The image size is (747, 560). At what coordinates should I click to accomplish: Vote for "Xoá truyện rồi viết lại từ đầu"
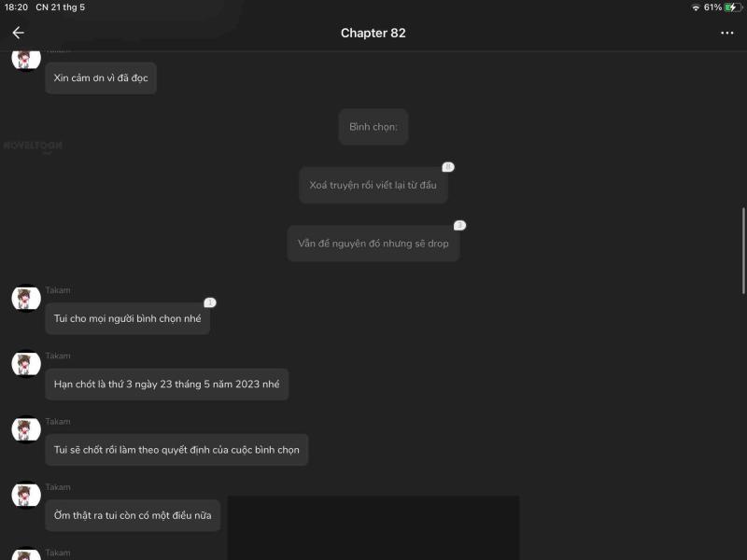pyautogui.click(x=373, y=185)
